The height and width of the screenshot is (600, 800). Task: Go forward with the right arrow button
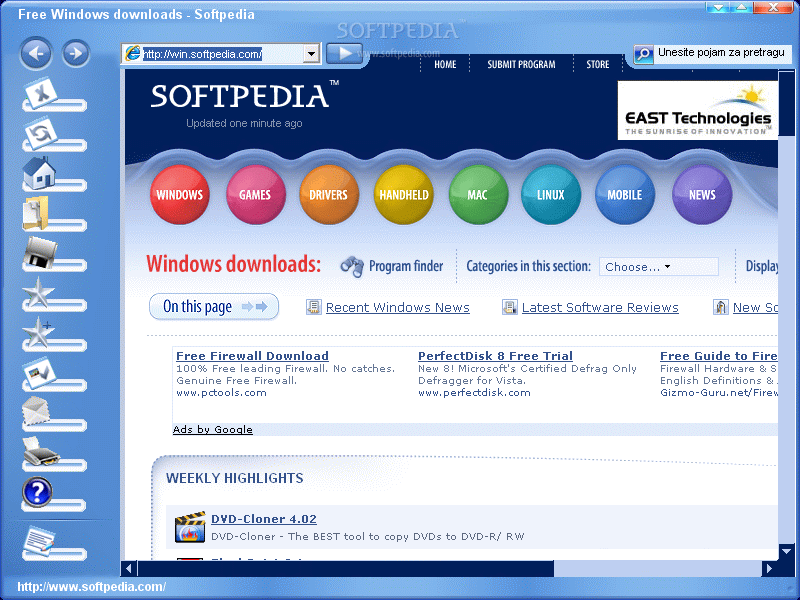[x=76, y=53]
